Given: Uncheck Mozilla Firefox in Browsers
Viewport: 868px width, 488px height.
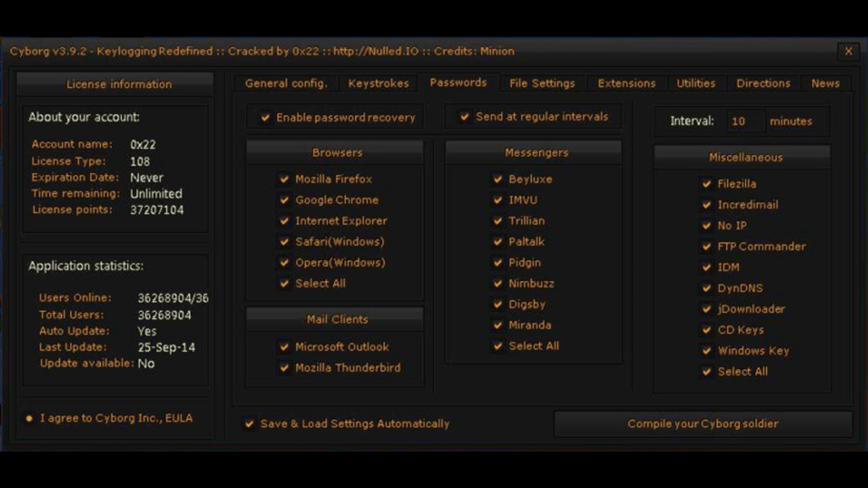Looking at the screenshot, I should click(285, 180).
